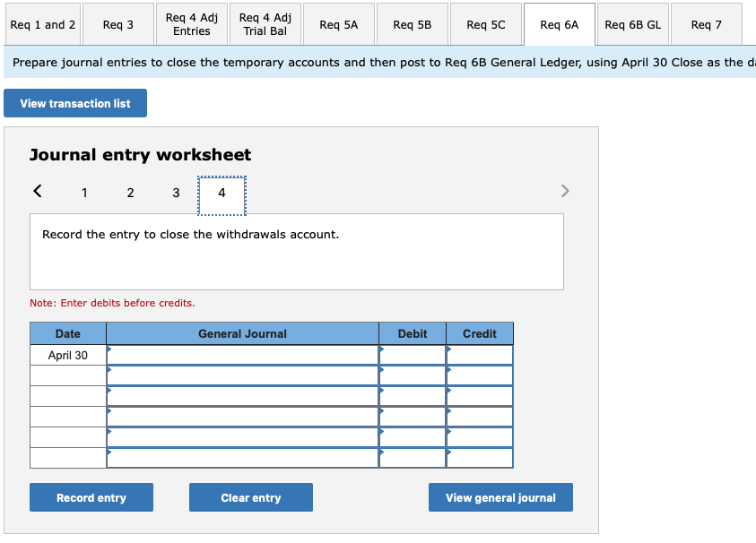Select the Req 4 Adj Entries tab
The width and height of the screenshot is (756, 543).
point(191,25)
